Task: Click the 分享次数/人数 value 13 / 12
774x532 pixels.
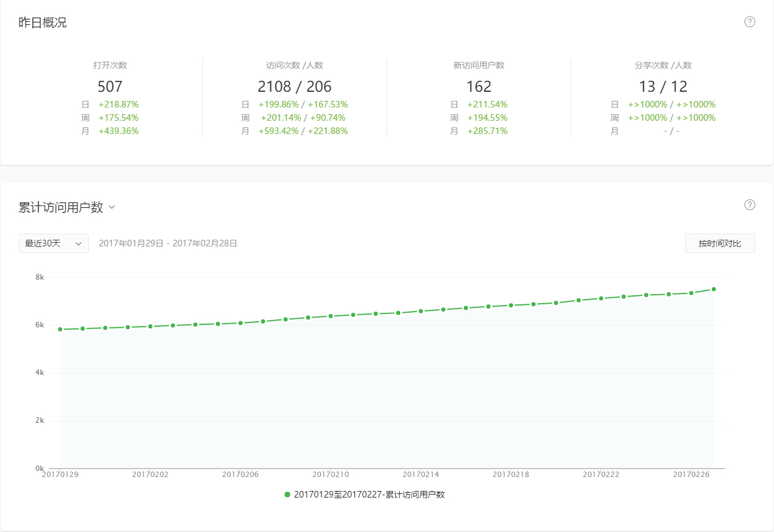Action: tap(663, 86)
